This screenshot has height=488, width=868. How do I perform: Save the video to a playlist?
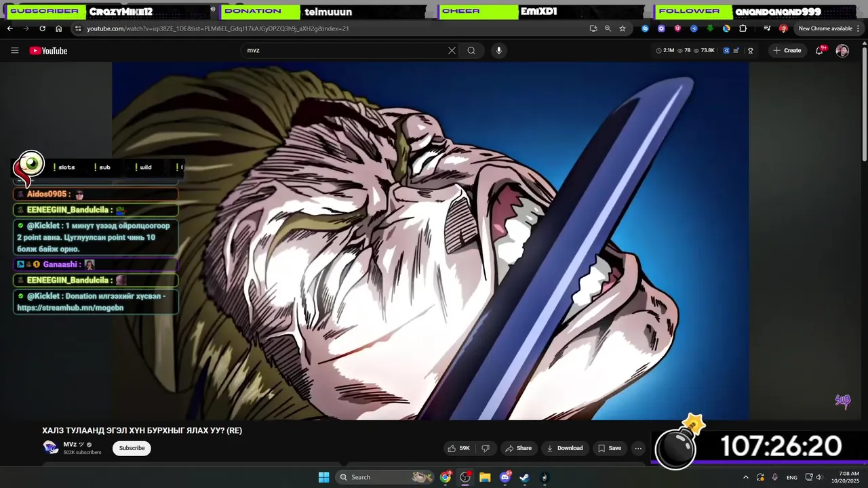pos(609,448)
